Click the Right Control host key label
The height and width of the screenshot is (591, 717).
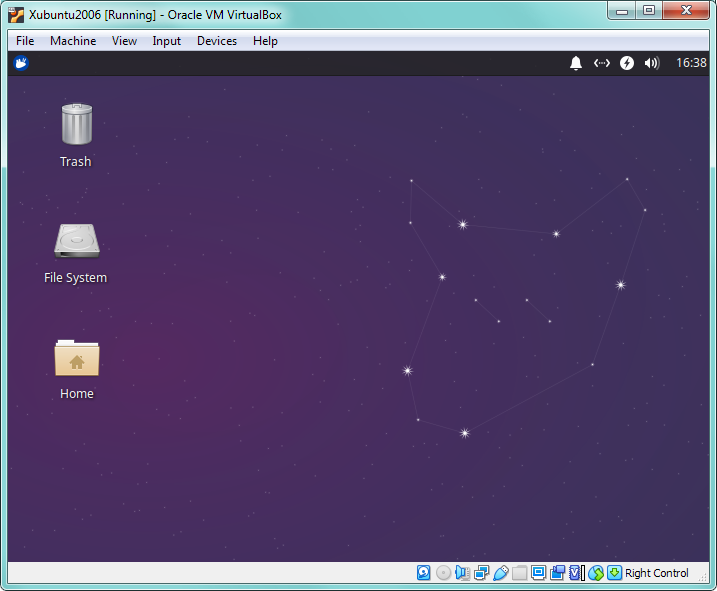click(656, 573)
